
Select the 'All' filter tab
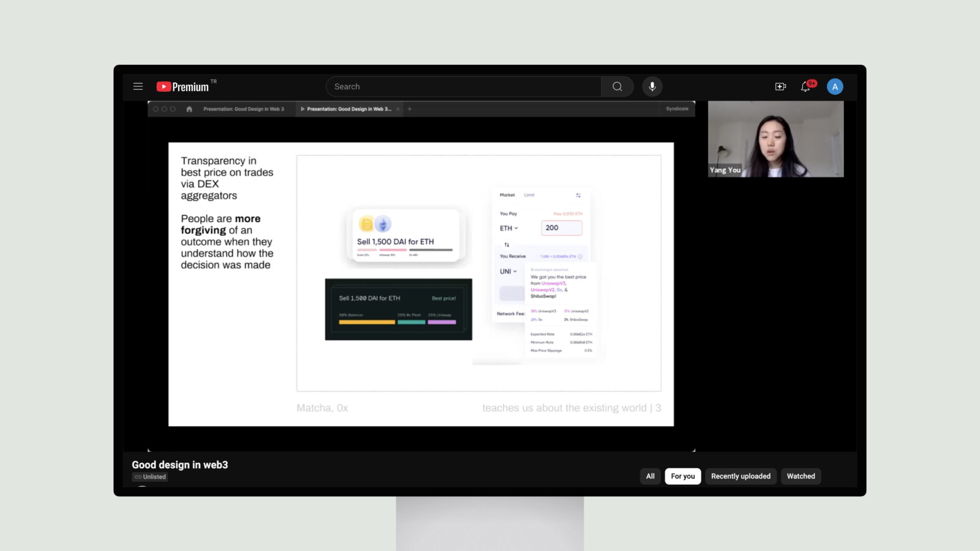(x=650, y=475)
